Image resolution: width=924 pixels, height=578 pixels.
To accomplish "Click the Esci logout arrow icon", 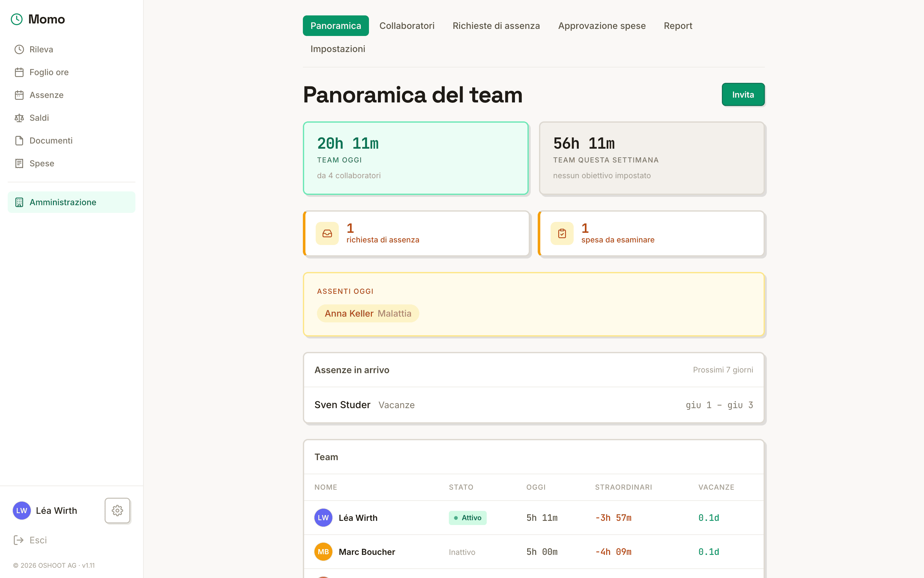I will coord(18,540).
